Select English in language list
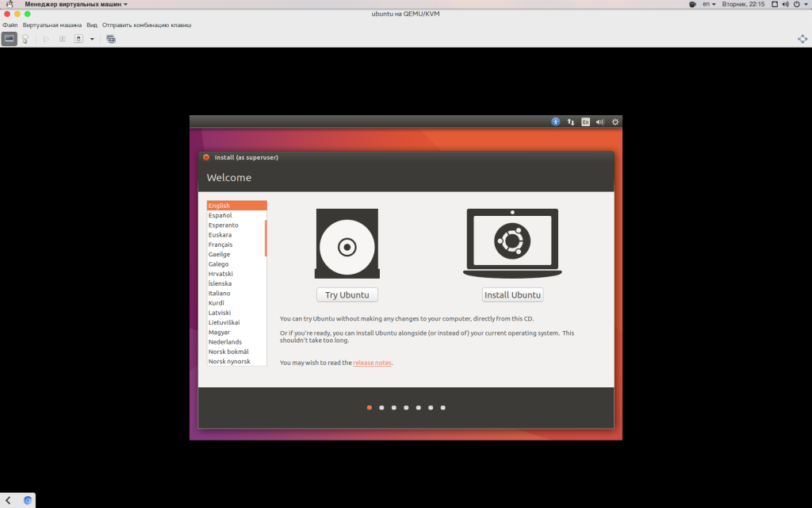 tap(236, 206)
